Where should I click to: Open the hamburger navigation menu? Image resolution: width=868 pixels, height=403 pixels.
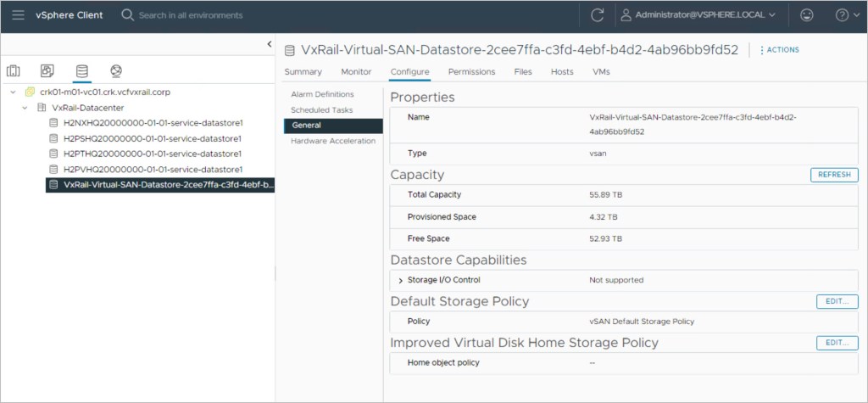pyautogui.click(x=18, y=15)
